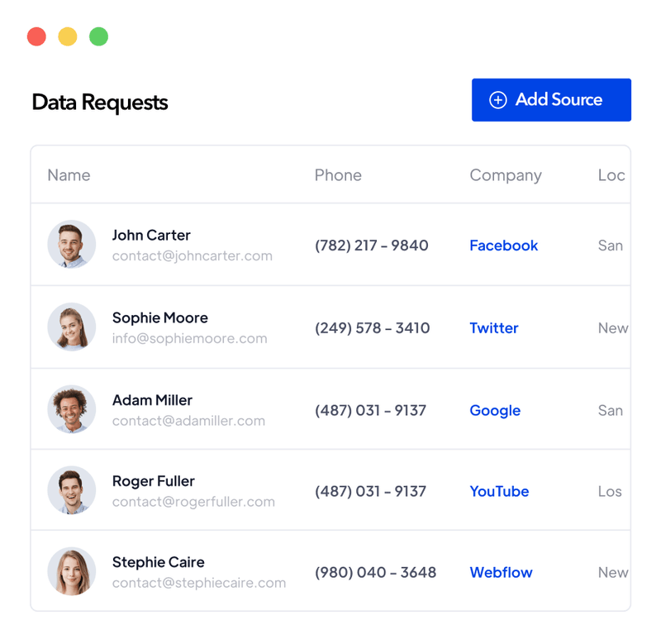Click the Company column header

506,175
